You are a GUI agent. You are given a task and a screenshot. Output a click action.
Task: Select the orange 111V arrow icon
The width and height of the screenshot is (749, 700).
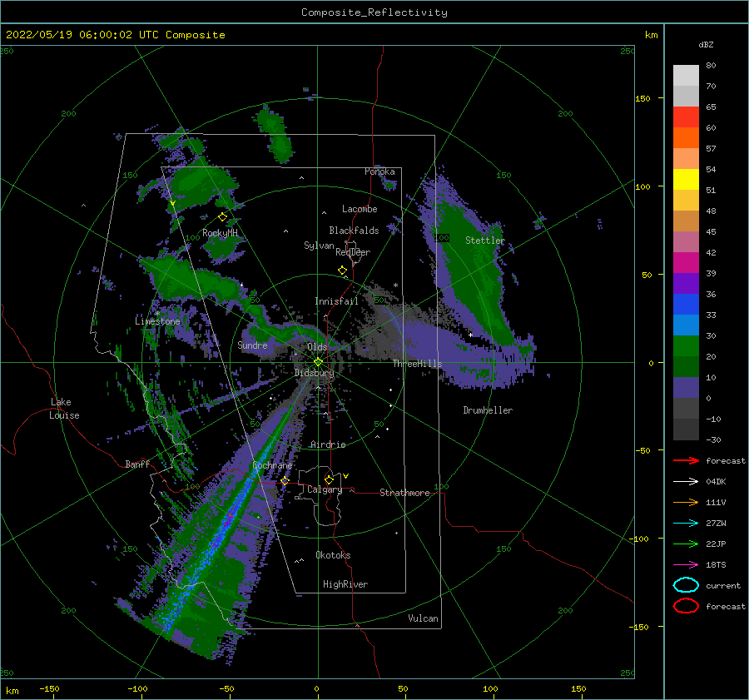click(x=686, y=502)
